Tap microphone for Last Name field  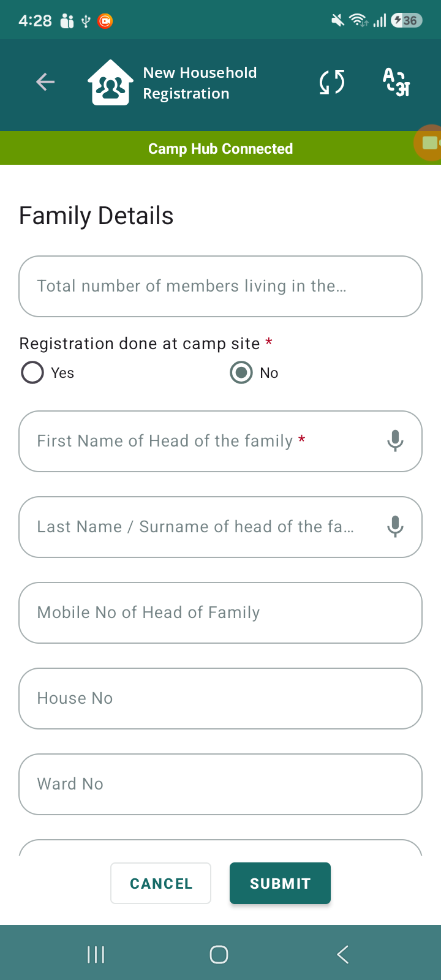click(396, 527)
